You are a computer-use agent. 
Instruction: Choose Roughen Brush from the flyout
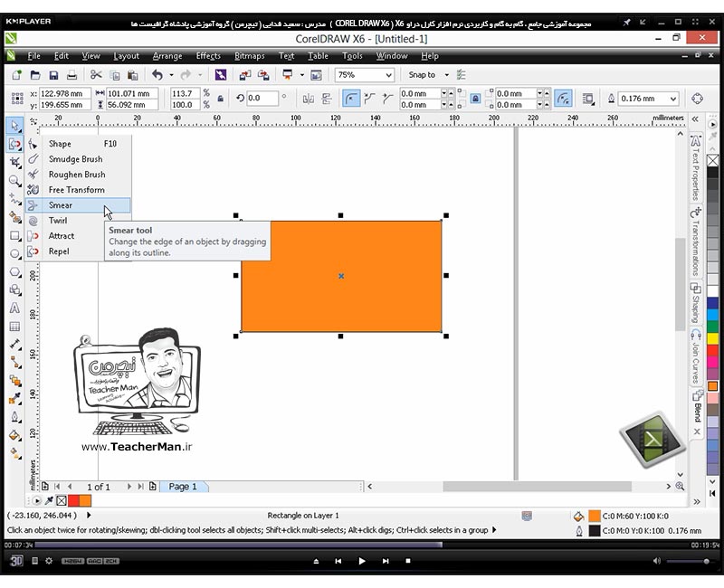(x=78, y=175)
